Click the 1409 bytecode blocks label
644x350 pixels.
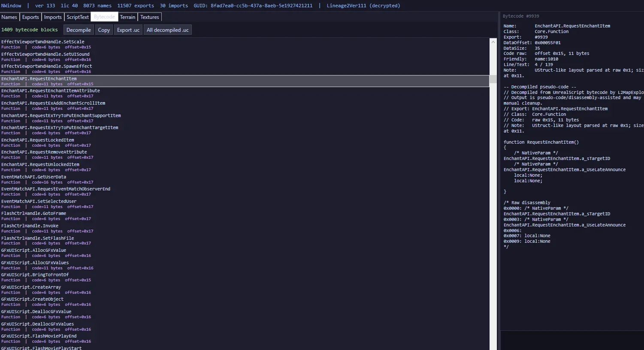30,30
